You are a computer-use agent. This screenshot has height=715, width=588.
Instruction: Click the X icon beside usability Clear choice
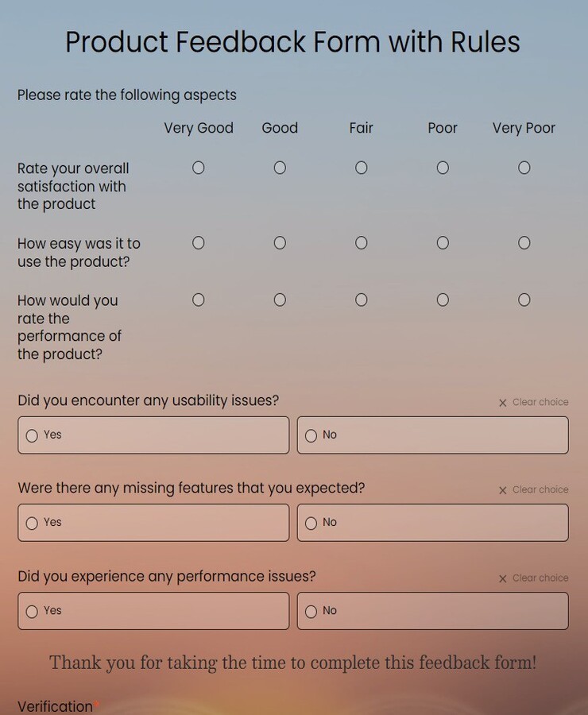[501, 402]
